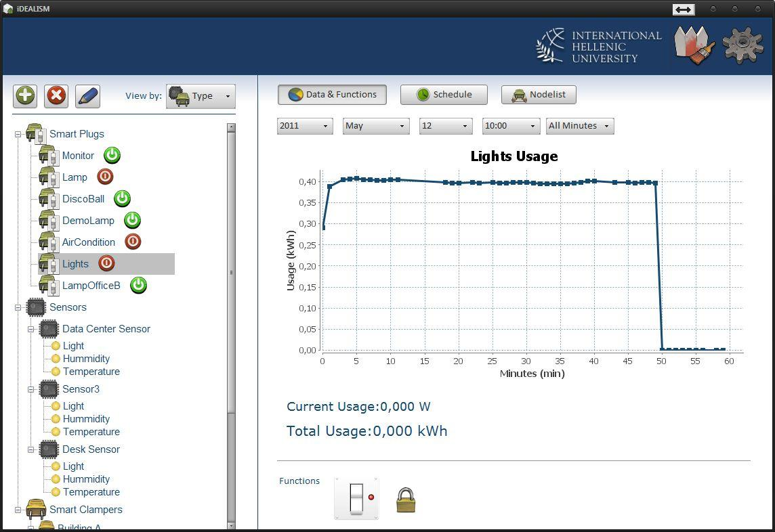775x532 pixels.
Task: Click the last data point at minute 49
Action: [x=655, y=183]
